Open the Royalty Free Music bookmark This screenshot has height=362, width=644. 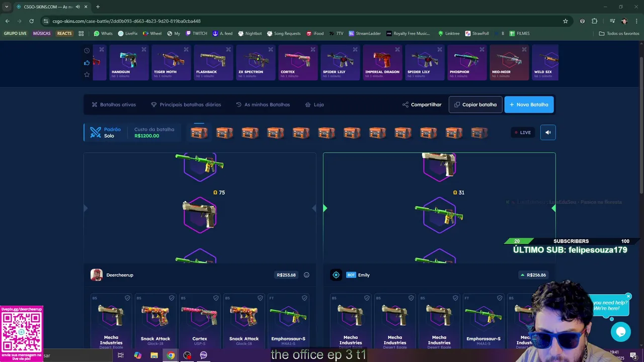pos(408,33)
